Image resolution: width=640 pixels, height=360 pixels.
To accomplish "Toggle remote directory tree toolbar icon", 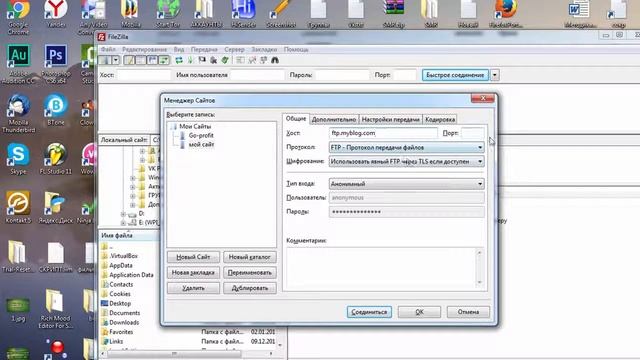I will (x=152, y=60).
